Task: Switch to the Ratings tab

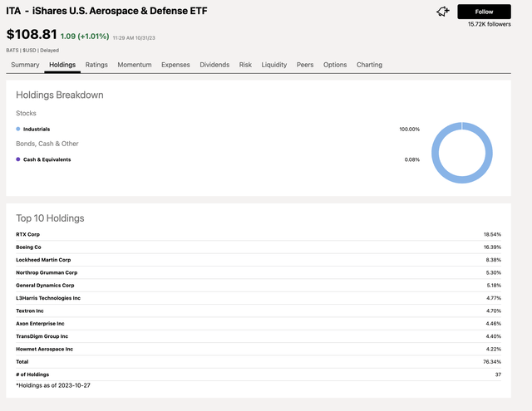Action: [x=96, y=65]
